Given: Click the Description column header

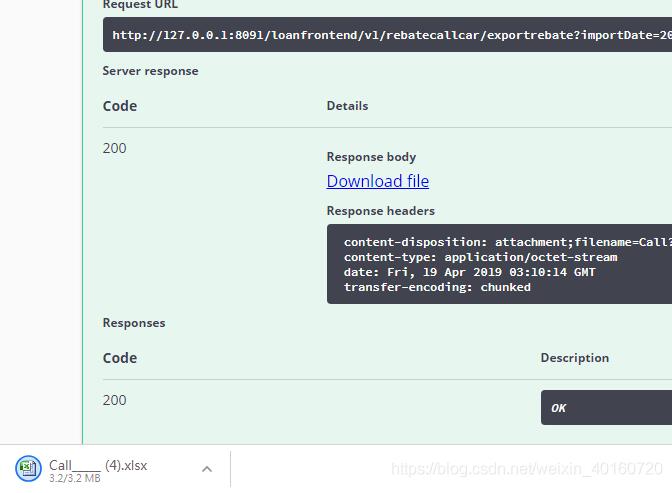Looking at the screenshot, I should point(574,358).
